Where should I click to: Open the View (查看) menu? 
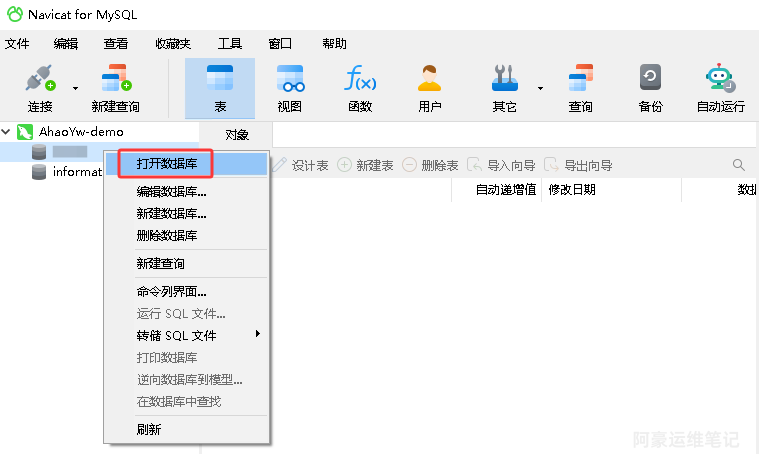tap(116, 44)
